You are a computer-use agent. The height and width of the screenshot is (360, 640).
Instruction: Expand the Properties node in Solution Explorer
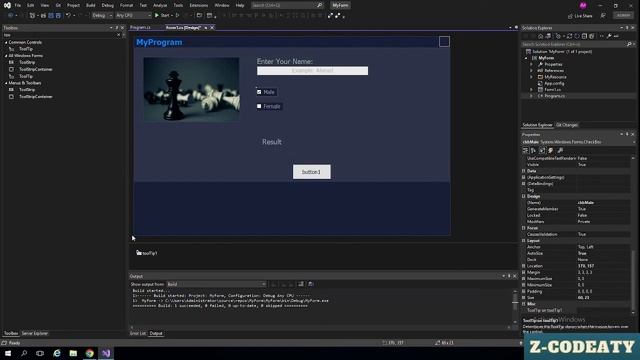tap(531, 64)
